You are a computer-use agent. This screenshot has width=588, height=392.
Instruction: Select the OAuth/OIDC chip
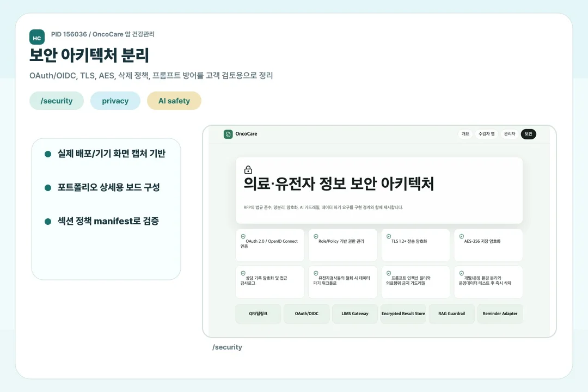(307, 314)
